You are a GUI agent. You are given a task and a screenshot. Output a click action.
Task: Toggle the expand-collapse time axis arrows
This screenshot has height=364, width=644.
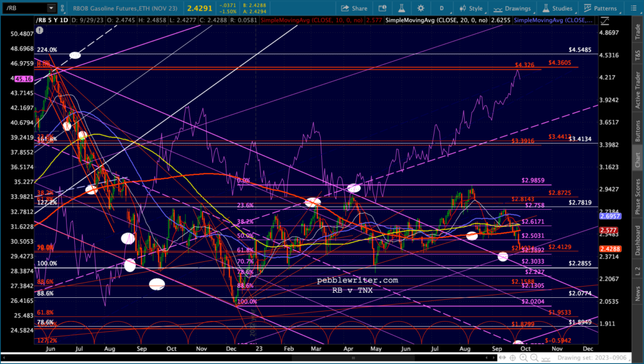coord(502,358)
